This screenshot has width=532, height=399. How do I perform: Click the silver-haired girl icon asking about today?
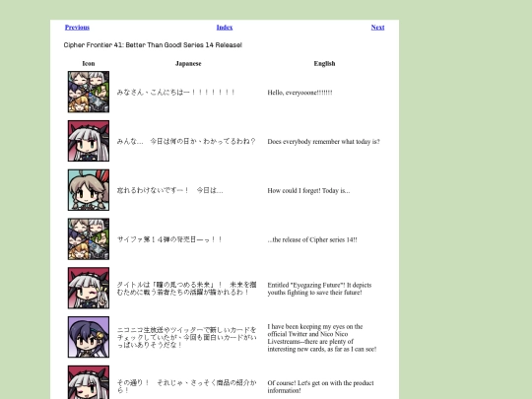point(89,141)
